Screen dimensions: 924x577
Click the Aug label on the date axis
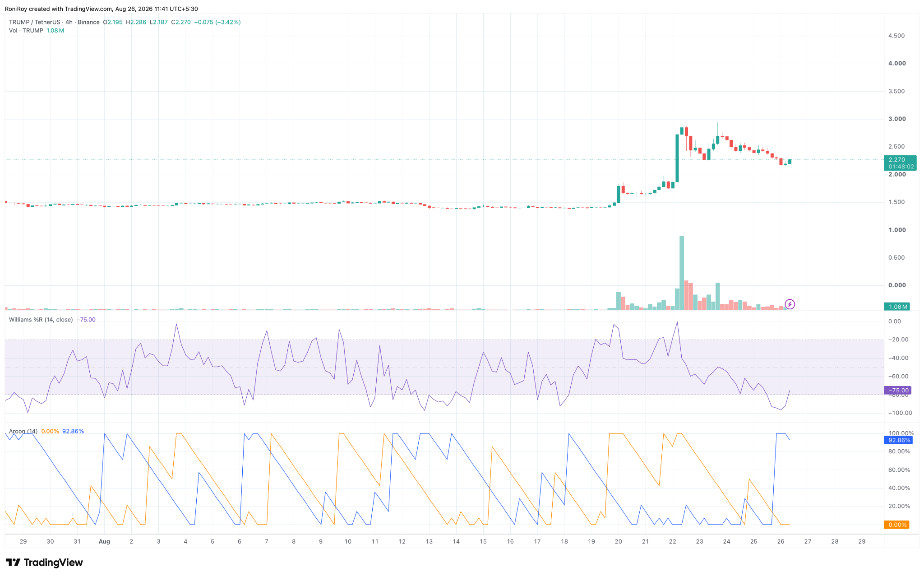pos(104,541)
